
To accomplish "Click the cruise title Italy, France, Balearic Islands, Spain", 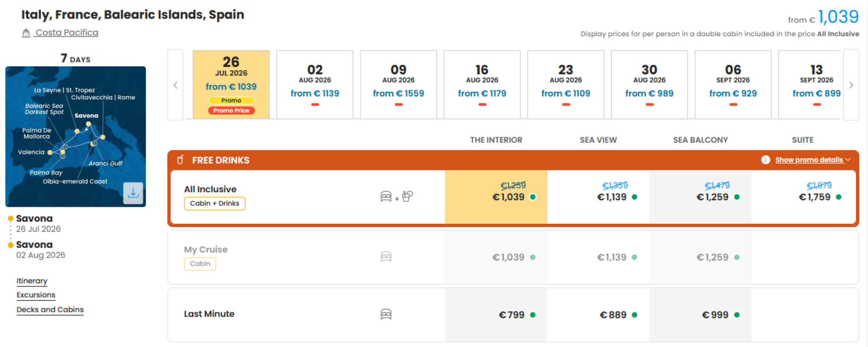I will tap(133, 15).
